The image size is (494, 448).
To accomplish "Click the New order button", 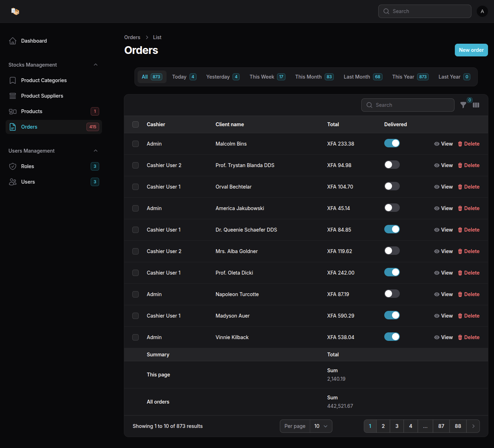I will click(x=471, y=50).
